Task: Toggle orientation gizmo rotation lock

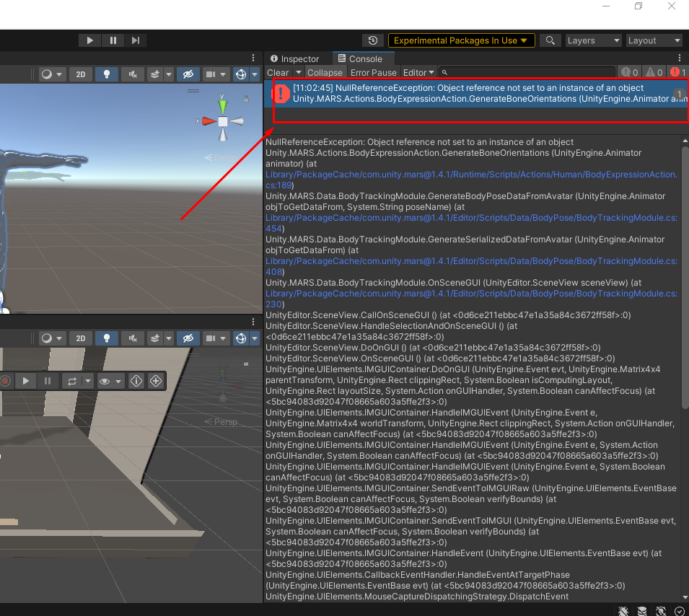Action: click(x=246, y=99)
